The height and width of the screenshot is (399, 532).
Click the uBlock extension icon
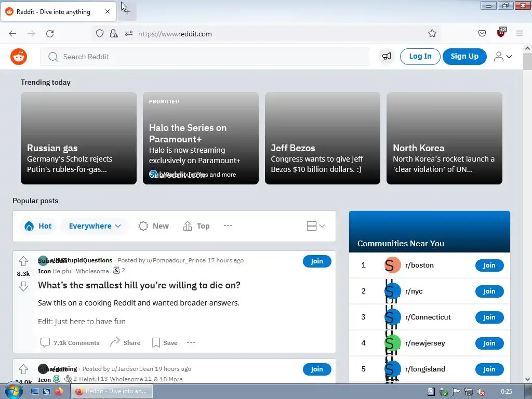tap(501, 33)
